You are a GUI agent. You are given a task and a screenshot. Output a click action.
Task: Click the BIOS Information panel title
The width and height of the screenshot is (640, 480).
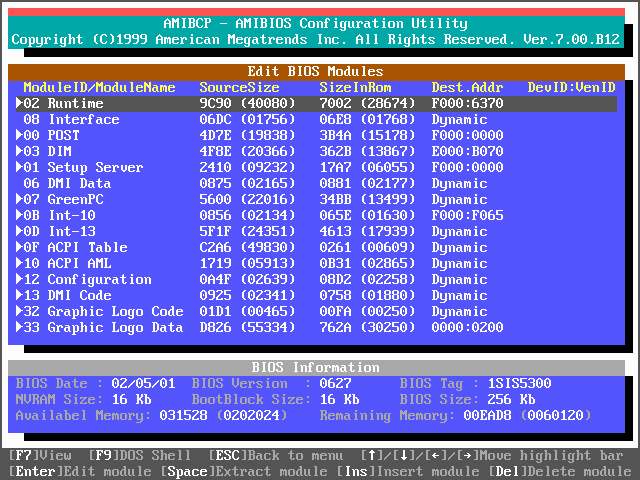[316, 368]
